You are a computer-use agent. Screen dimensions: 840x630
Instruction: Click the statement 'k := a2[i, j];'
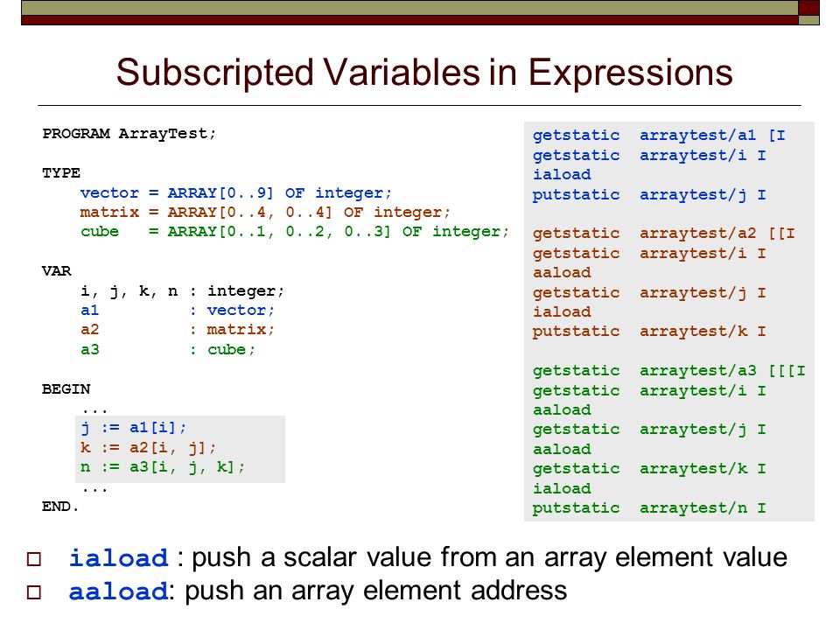(x=149, y=447)
